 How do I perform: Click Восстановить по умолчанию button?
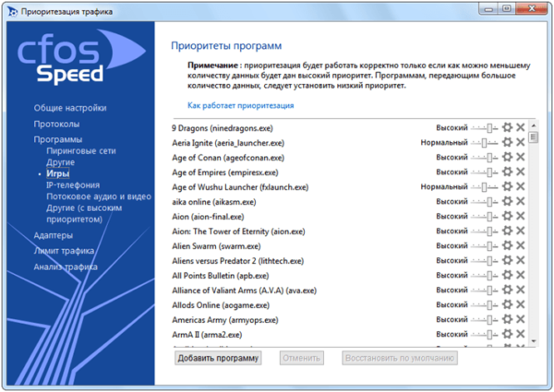pyautogui.click(x=400, y=358)
